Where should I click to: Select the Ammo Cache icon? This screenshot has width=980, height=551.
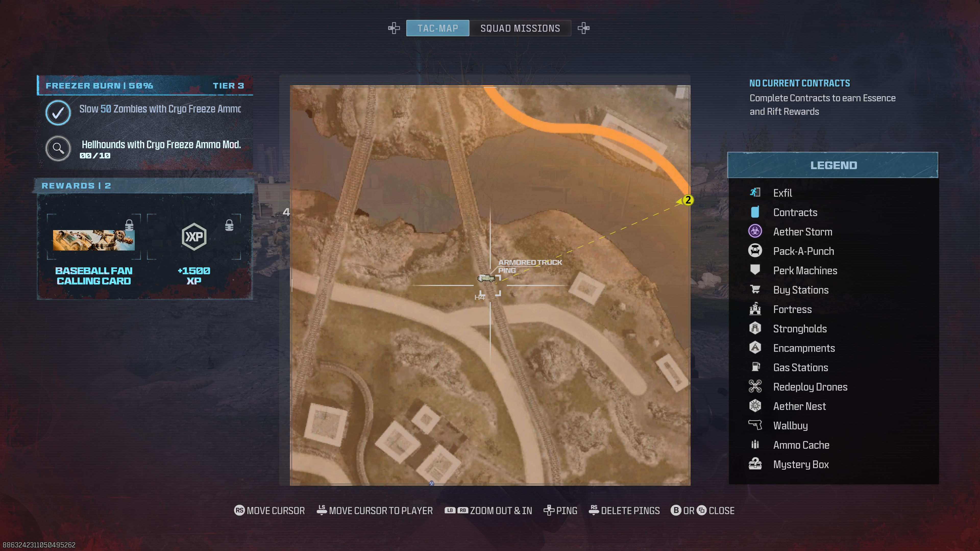[755, 445]
